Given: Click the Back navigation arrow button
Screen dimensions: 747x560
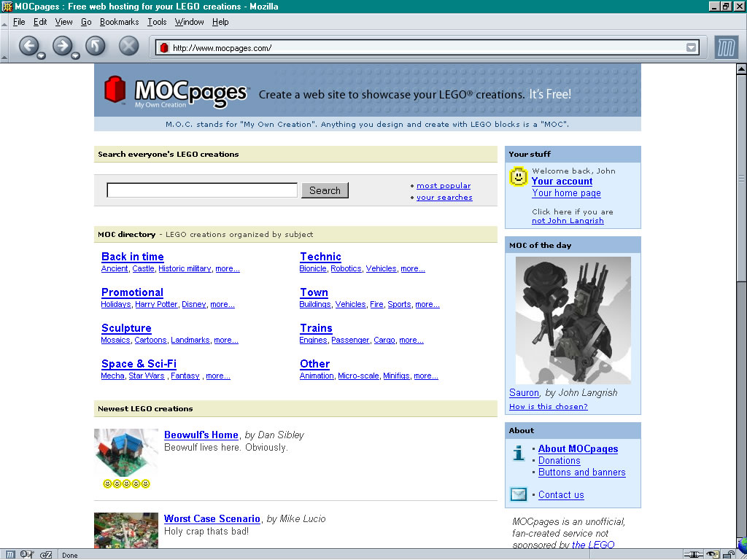Looking at the screenshot, I should (28, 46).
